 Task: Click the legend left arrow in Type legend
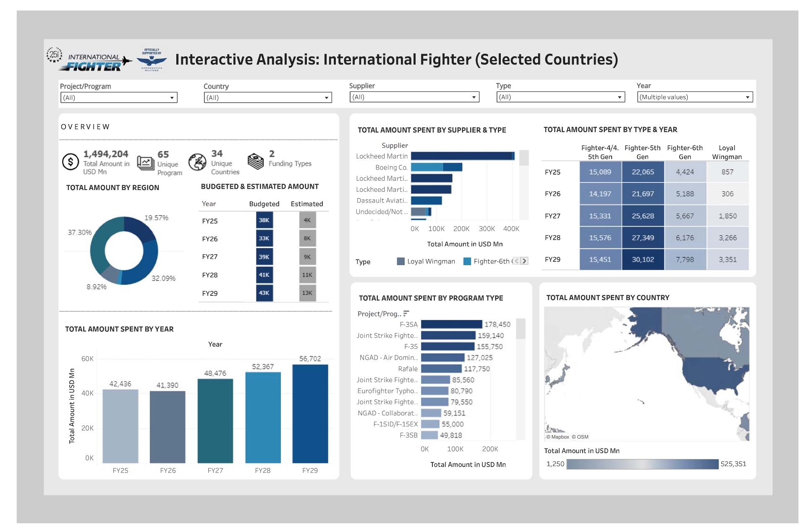tap(517, 261)
